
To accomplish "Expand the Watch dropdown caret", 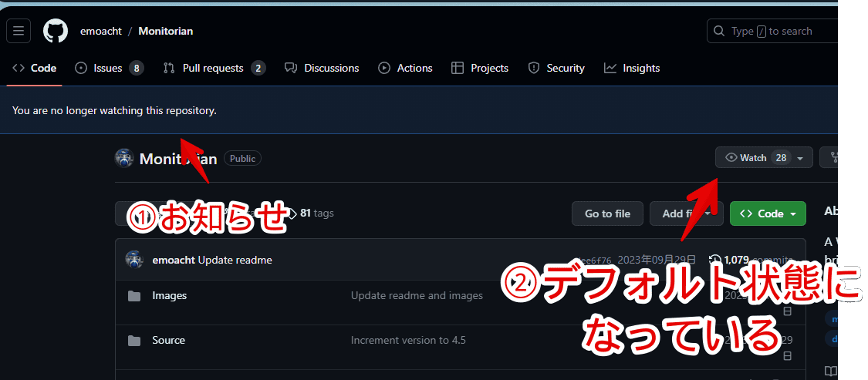I will tap(800, 158).
